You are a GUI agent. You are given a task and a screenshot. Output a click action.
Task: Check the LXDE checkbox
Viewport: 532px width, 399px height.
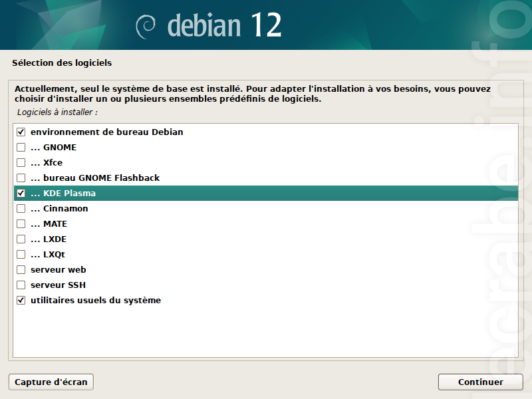pos(21,239)
